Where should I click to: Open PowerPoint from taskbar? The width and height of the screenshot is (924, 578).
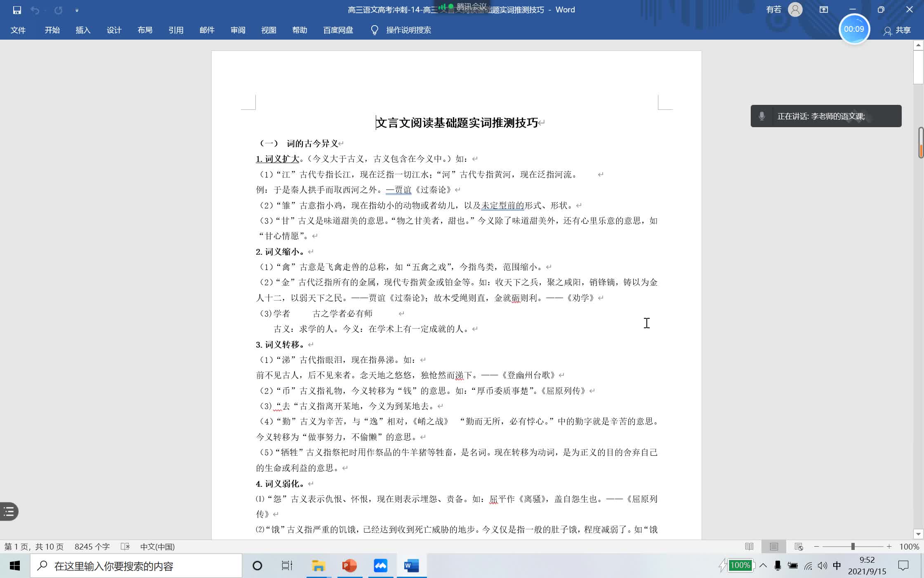(x=350, y=566)
